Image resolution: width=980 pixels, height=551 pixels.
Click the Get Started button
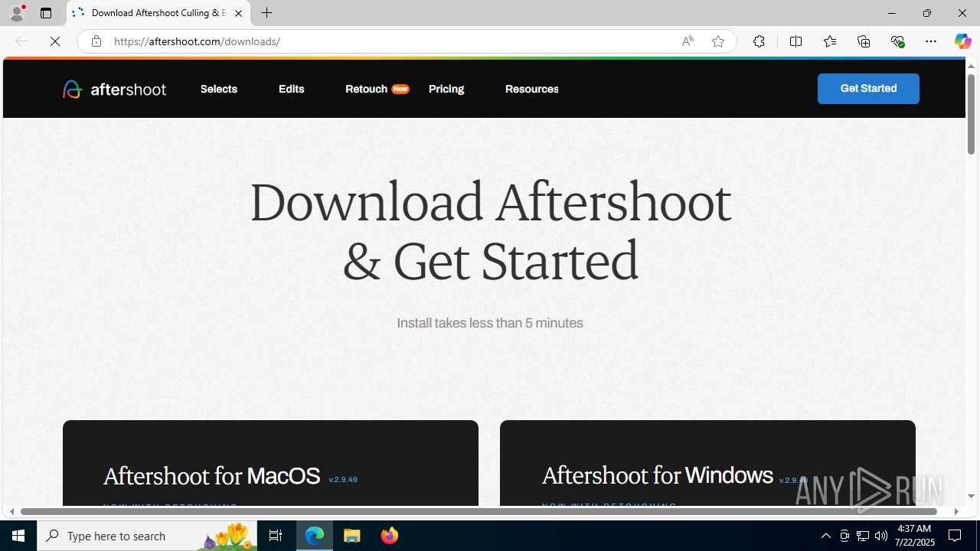pos(868,89)
